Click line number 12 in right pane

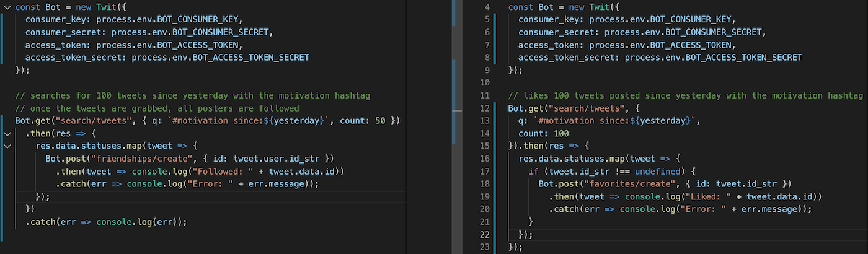pyautogui.click(x=485, y=108)
